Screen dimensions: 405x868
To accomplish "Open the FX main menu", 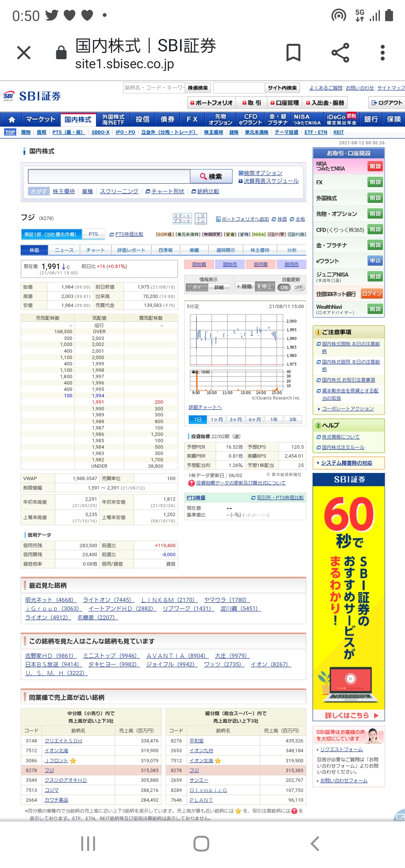I will [x=192, y=120].
